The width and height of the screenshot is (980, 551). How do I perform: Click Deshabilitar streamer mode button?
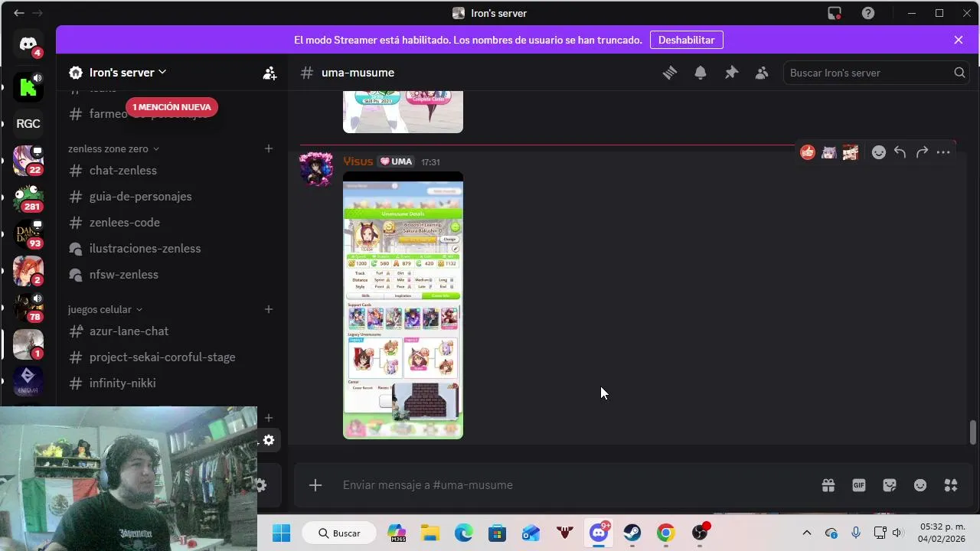point(686,40)
